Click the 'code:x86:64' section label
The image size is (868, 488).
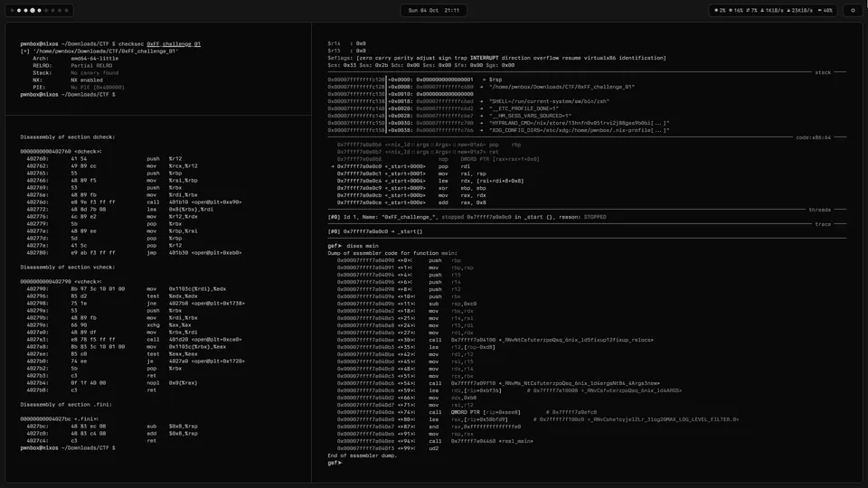click(x=813, y=137)
